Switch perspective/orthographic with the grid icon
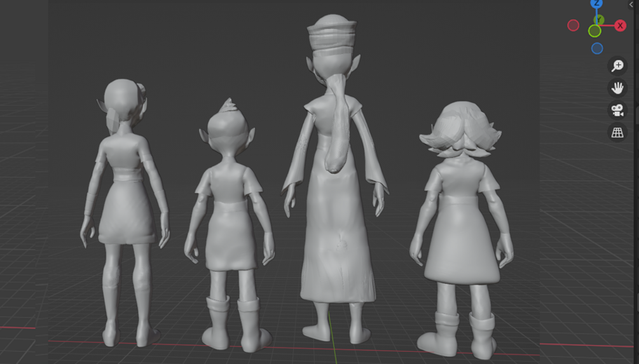 click(617, 132)
